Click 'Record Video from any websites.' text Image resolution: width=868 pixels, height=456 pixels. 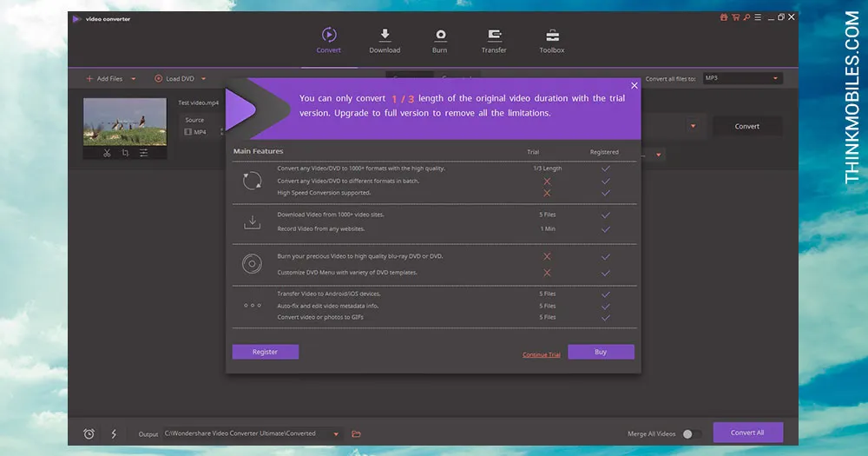(320, 228)
